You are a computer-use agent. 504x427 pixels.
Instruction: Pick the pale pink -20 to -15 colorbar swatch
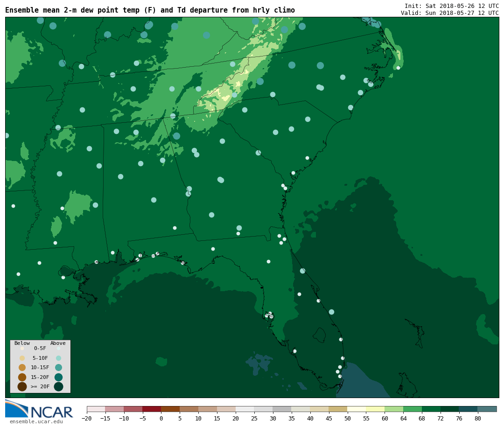point(96,409)
